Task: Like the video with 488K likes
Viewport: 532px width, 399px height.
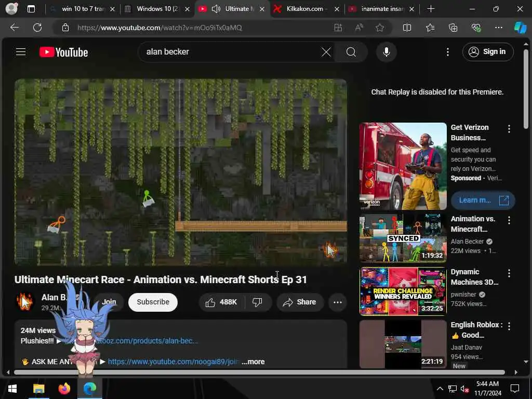Action: [221, 302]
